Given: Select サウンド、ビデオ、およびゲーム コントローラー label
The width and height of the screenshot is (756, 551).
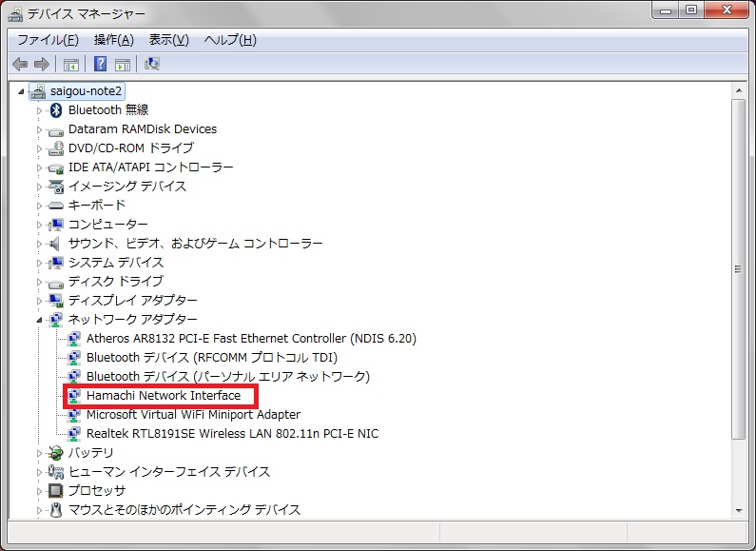Looking at the screenshot, I should tap(195, 244).
